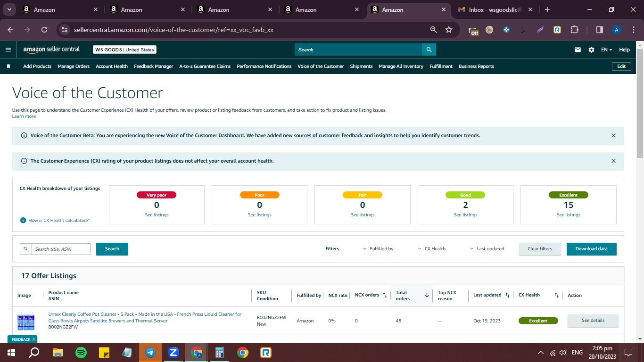Open the Urnex Clearly Coffee Pot Cleaner product link
This screenshot has width=644, height=362.
145,318
